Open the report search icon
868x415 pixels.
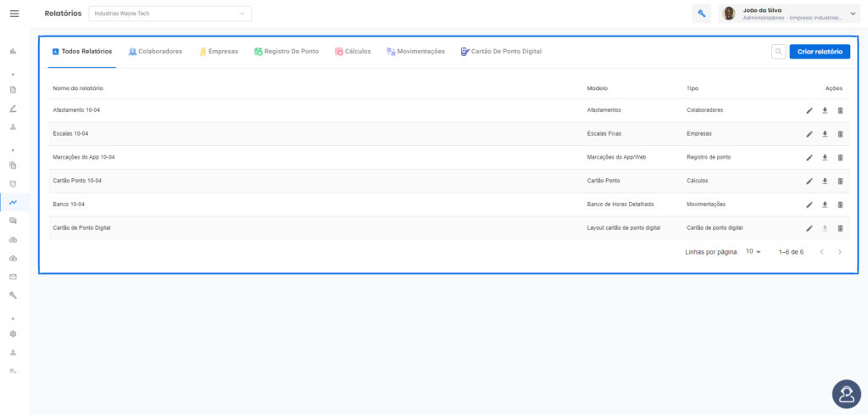pos(778,52)
